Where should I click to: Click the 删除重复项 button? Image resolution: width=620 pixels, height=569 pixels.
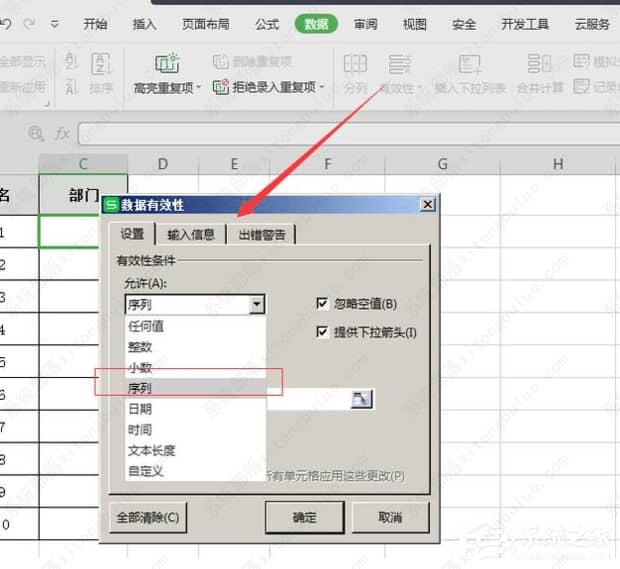tap(252, 61)
